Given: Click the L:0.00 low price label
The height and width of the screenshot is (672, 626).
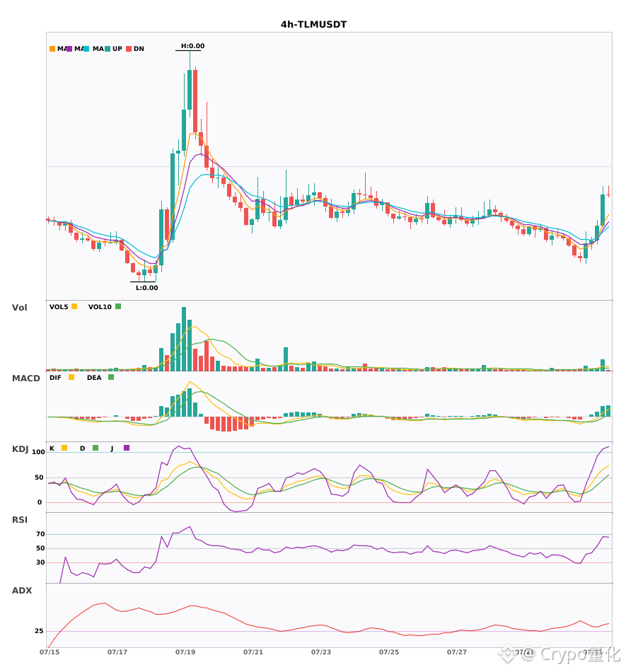Looking at the screenshot, I should pos(147,288).
